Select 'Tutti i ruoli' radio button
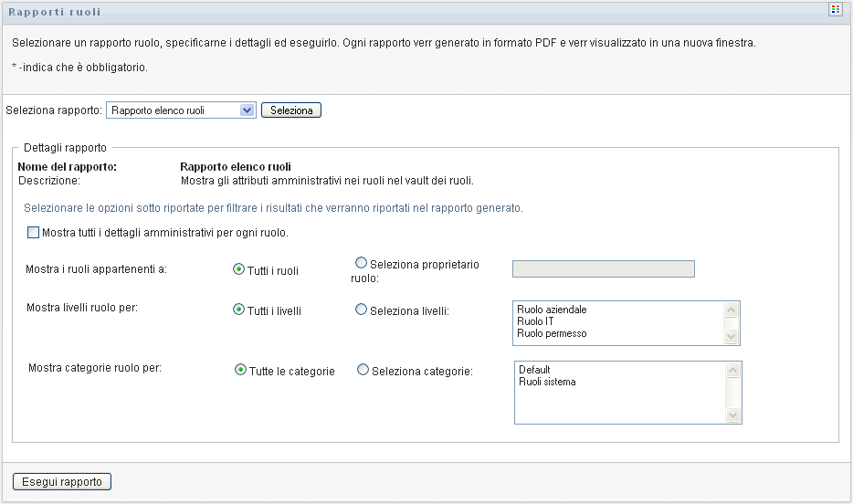This screenshot has height=504, width=853. [239, 269]
